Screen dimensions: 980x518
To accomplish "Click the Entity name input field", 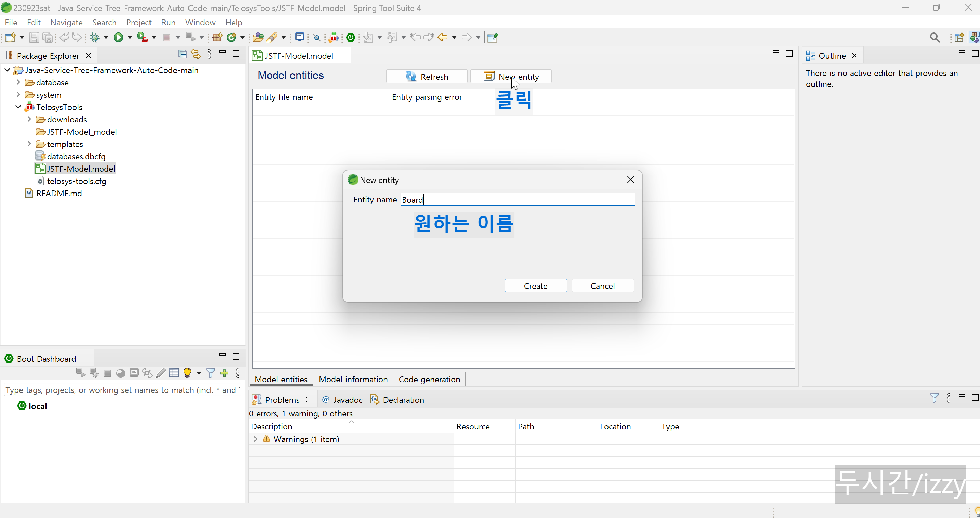I will pos(518,200).
